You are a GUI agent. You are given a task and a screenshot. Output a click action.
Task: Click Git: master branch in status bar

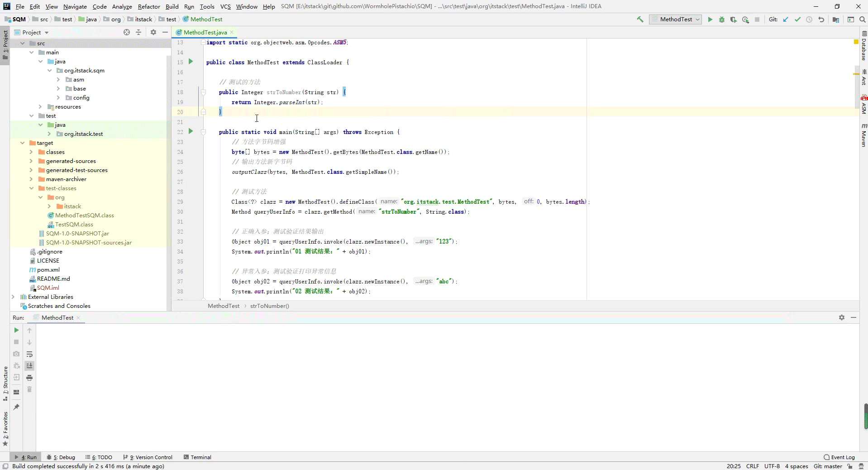(x=828, y=466)
